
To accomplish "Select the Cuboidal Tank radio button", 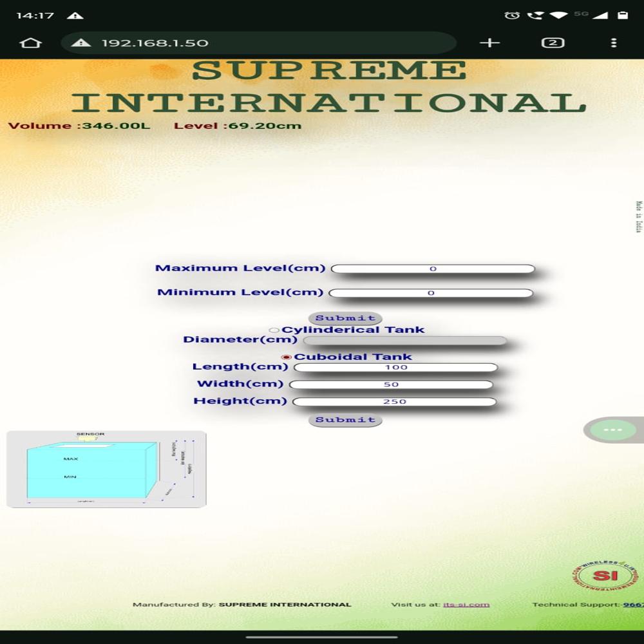I will [287, 357].
